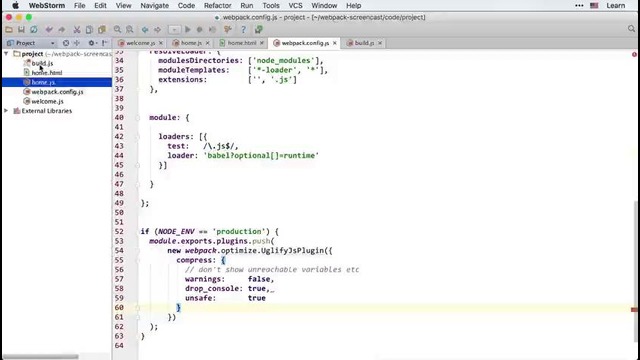Select welcome.js in the project tree
The width and height of the screenshot is (640, 360).
coord(47,101)
